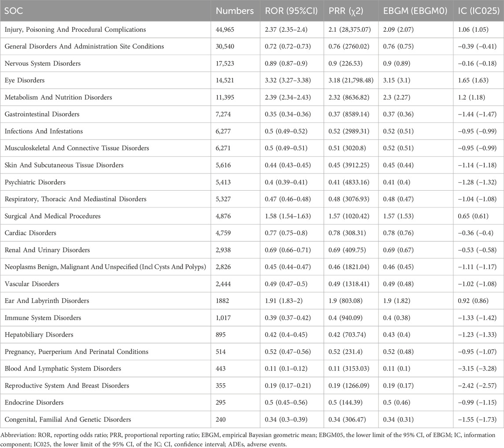The width and height of the screenshot is (504, 448).
Task: Click the number 5,327
Action: (223, 199)
